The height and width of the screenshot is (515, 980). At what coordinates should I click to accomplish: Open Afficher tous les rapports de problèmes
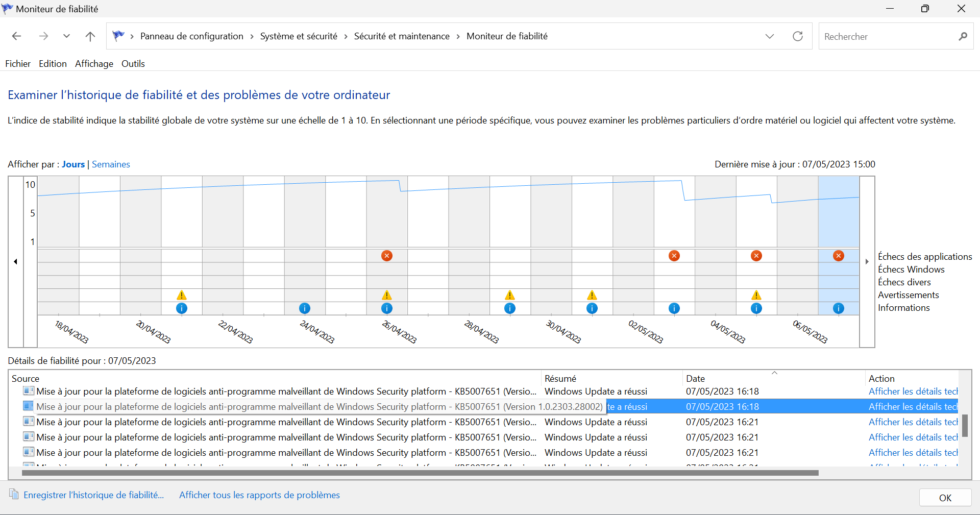point(259,495)
